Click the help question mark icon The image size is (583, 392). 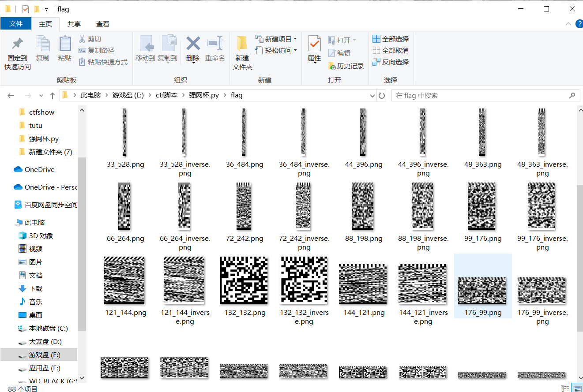pos(579,24)
